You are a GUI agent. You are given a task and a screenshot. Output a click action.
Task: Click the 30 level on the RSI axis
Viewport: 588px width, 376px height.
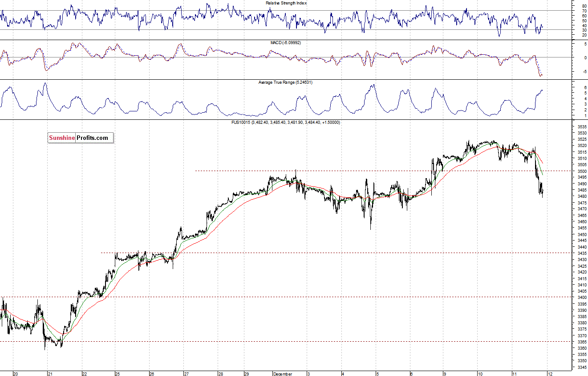(584, 31)
